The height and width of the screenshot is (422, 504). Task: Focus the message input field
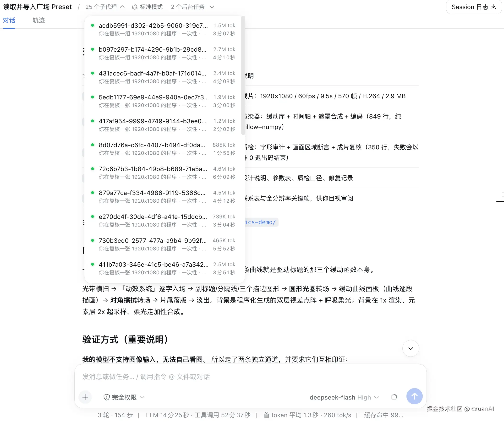coord(250,377)
